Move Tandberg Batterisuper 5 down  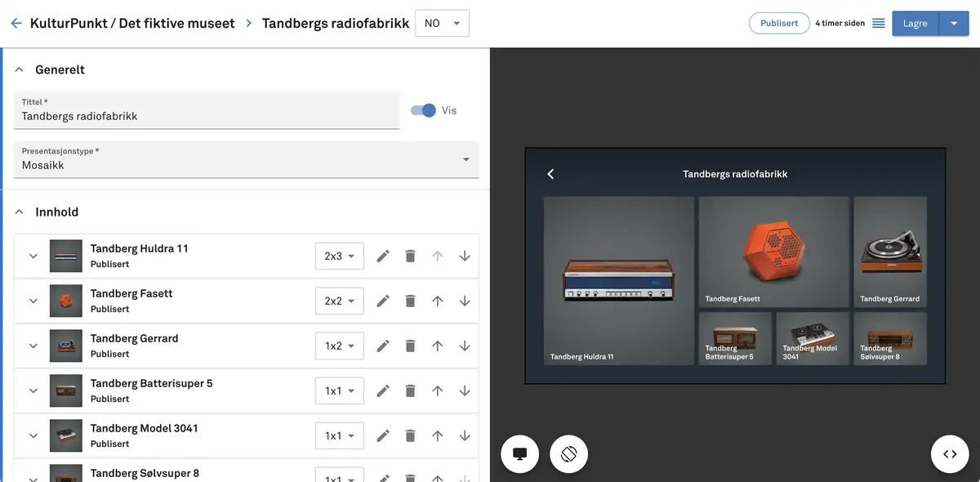[x=465, y=391]
